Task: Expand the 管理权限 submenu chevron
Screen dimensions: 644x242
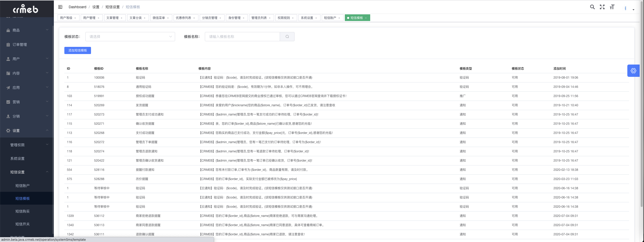Action: [x=47, y=145]
